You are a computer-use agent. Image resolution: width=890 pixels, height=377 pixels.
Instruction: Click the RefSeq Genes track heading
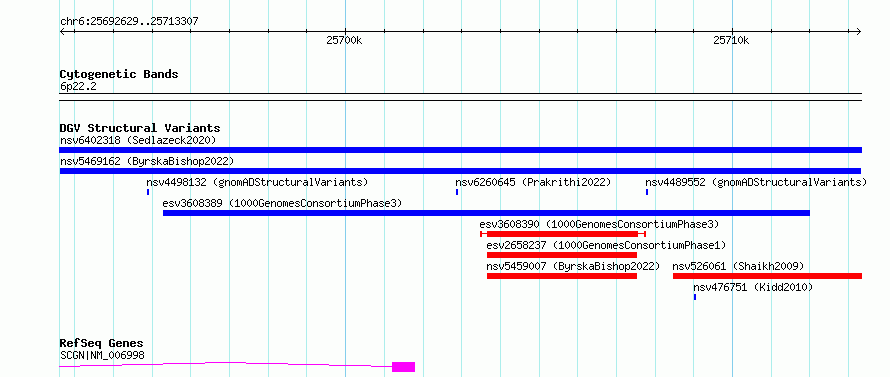coord(102,344)
